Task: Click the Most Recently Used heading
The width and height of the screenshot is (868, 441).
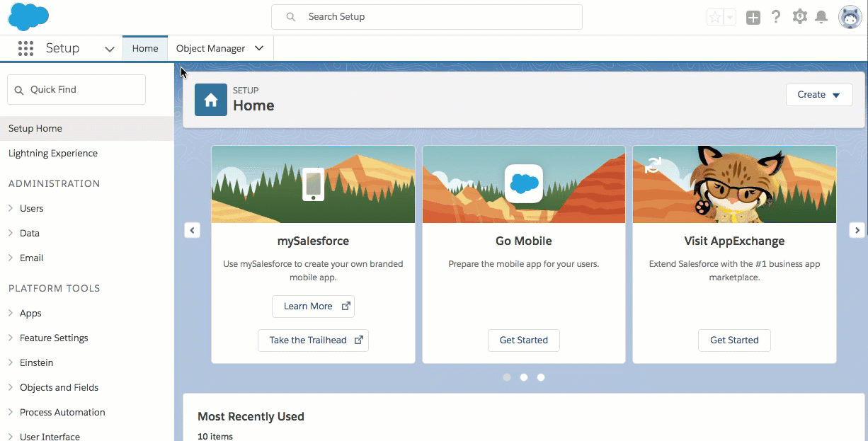Action: (x=251, y=416)
